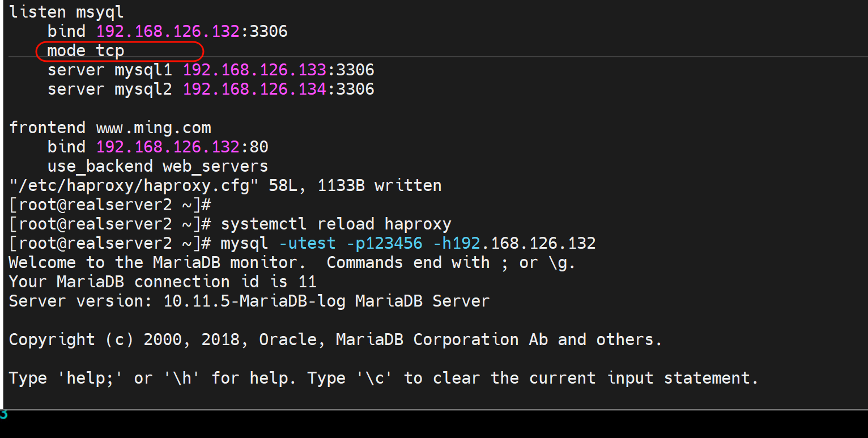Screen dimensions: 868x438
Task: Click the 'server mysql2' text
Action: click(109, 90)
